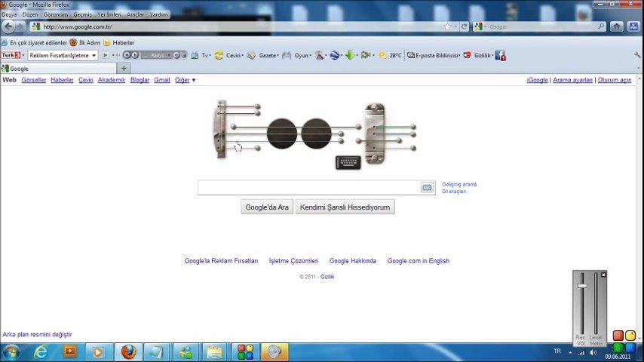Click the Facebook toolbar icon
The width and height of the screenshot is (644, 362).
pyautogui.click(x=500, y=56)
